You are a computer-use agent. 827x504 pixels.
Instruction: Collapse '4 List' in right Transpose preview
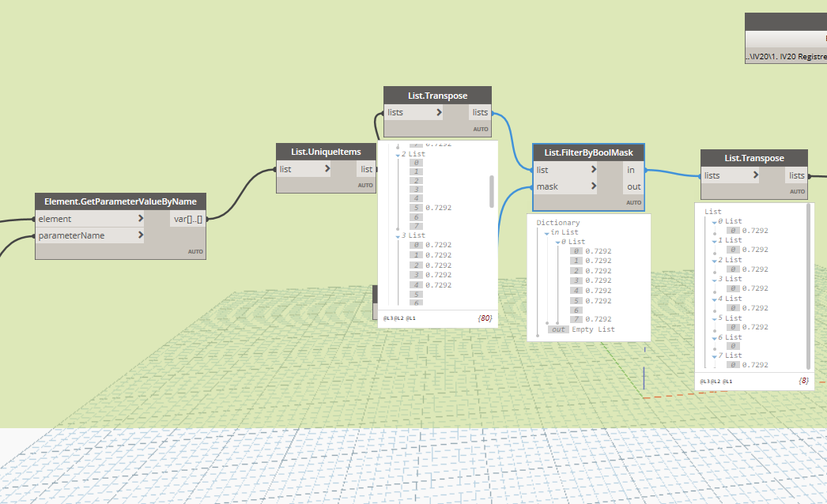pos(714,300)
